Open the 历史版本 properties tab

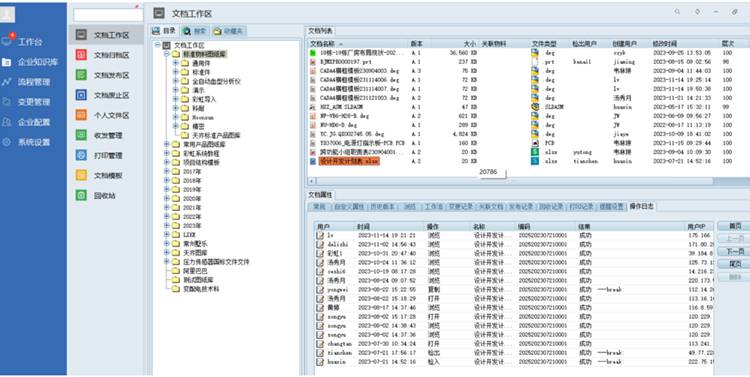pyautogui.click(x=382, y=207)
